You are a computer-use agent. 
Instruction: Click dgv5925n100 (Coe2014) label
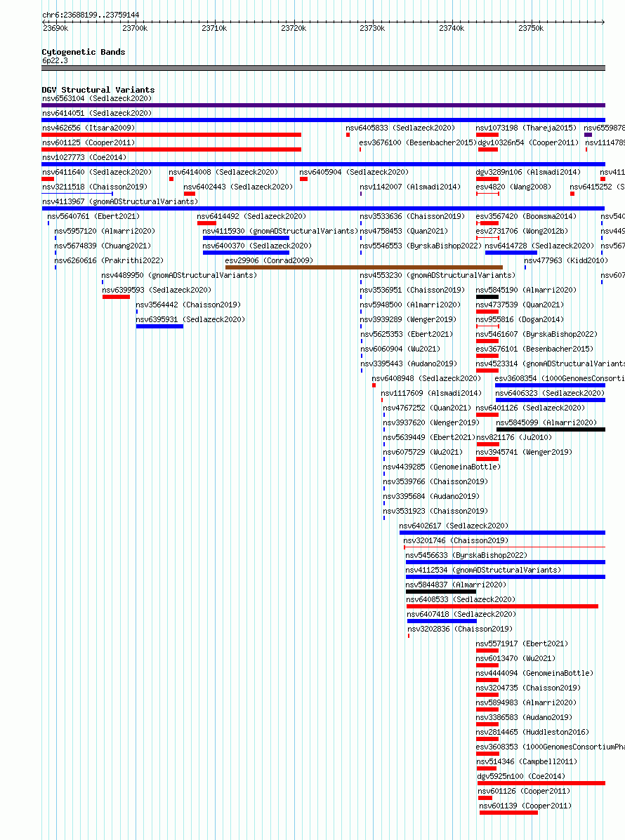(x=522, y=776)
